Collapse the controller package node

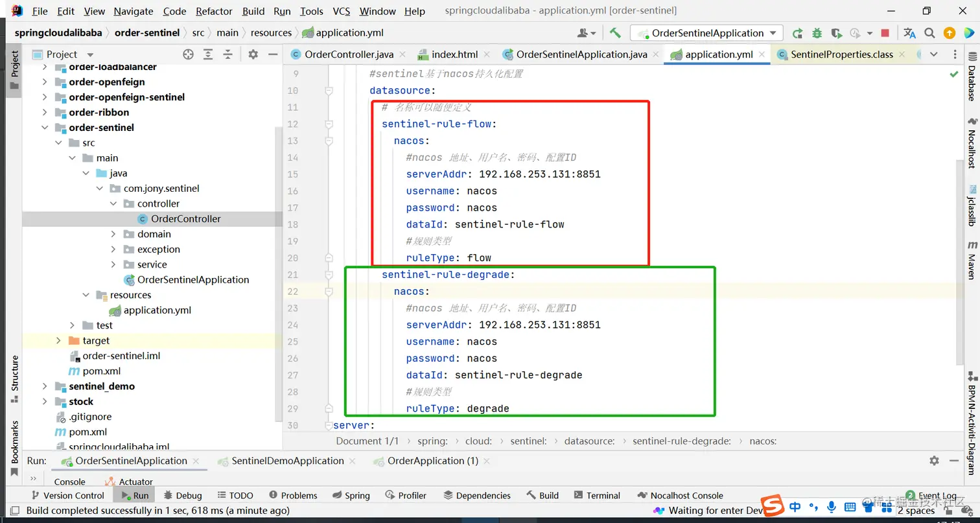pyautogui.click(x=113, y=203)
